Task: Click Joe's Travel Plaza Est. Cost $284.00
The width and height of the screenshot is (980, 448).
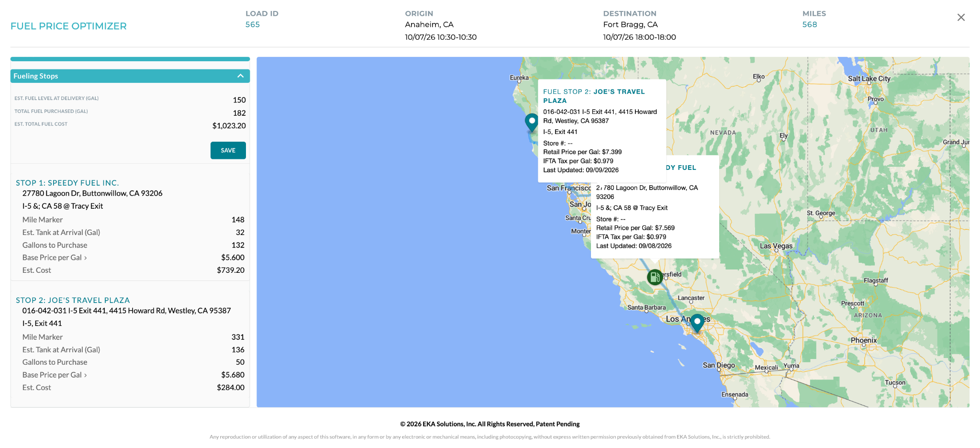Action: (x=231, y=387)
